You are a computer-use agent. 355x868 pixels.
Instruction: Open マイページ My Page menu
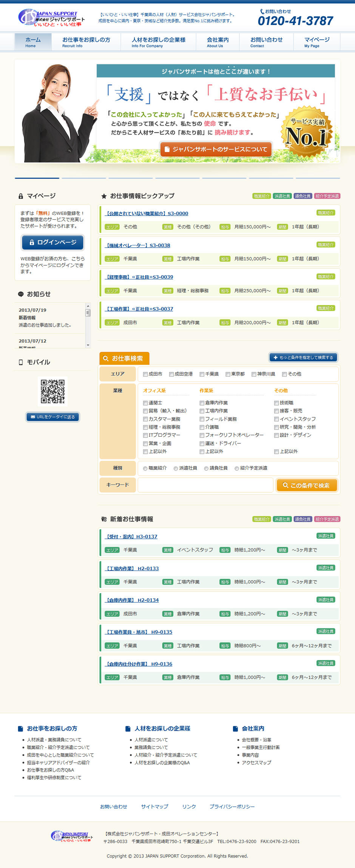317,42
